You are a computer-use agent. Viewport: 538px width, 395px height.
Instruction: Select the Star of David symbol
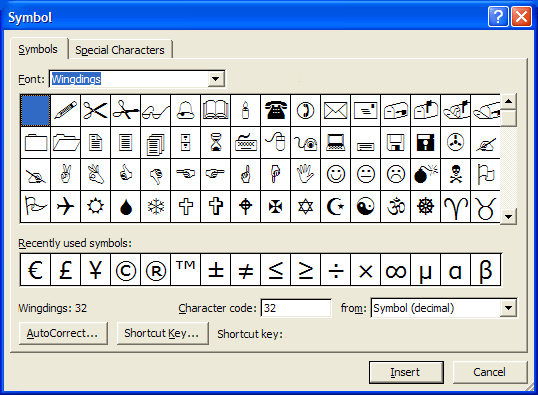tap(305, 207)
